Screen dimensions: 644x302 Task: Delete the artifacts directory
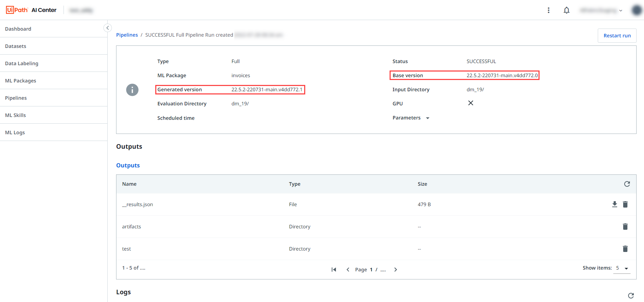pos(625,227)
